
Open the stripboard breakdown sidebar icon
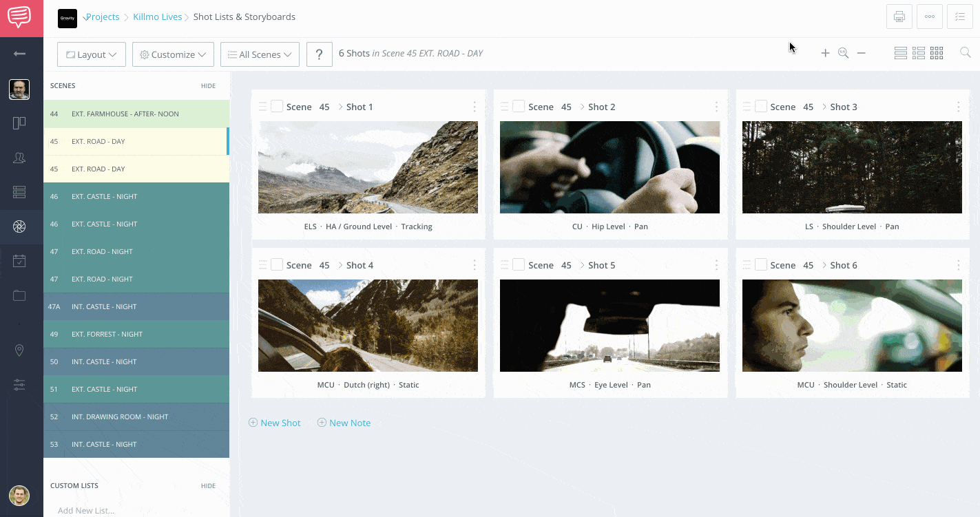(19, 192)
